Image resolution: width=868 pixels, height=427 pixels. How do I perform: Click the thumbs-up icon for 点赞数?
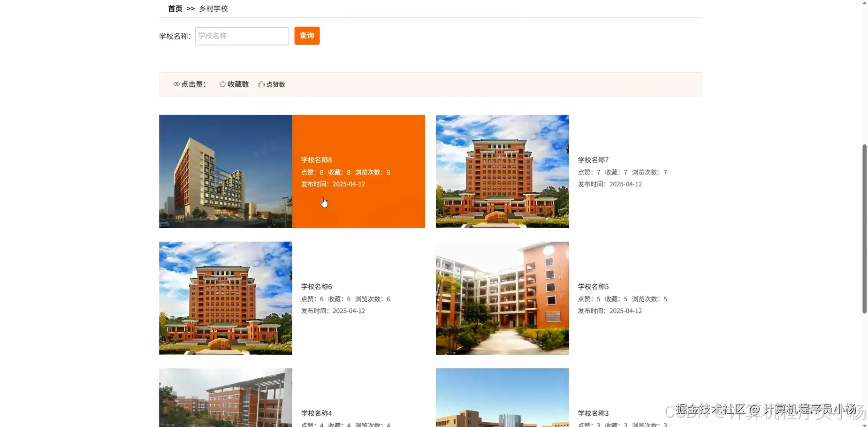[261, 84]
